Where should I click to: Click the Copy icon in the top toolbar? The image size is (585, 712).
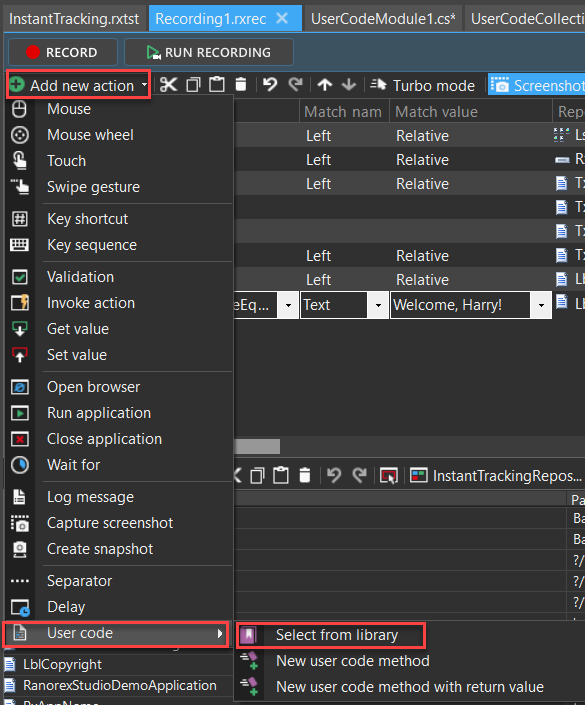pyautogui.click(x=193, y=85)
